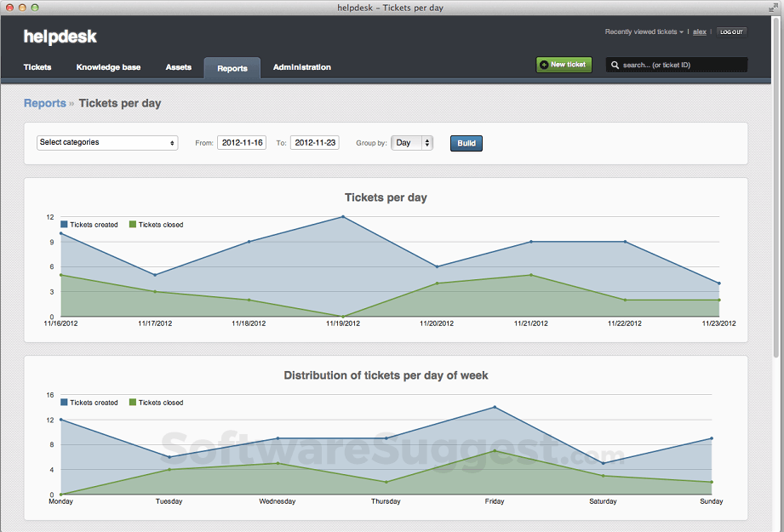Click the magnifier icon in search box
The height and width of the screenshot is (532, 784).
tap(615, 65)
